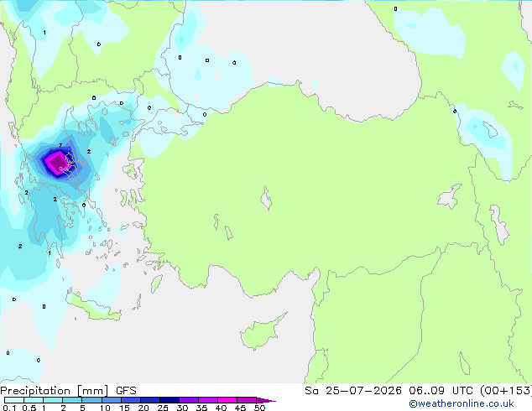
Task: Select the legend swatch between 10 and 15
Action: [111, 400]
